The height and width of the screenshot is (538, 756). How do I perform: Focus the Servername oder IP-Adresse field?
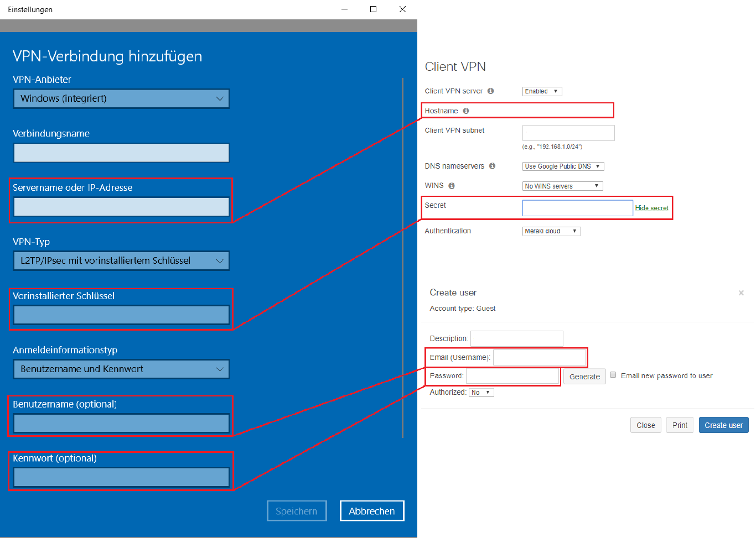pos(121,207)
